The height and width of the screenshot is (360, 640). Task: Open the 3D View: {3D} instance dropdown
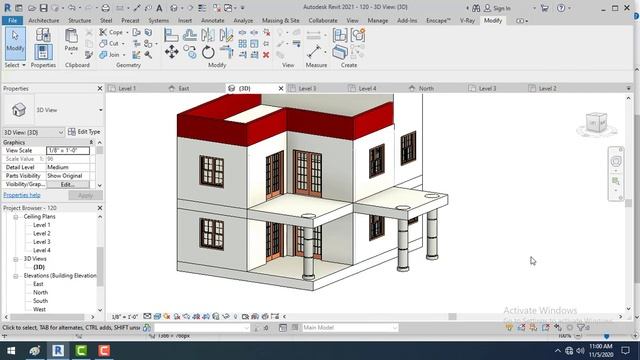(60, 132)
